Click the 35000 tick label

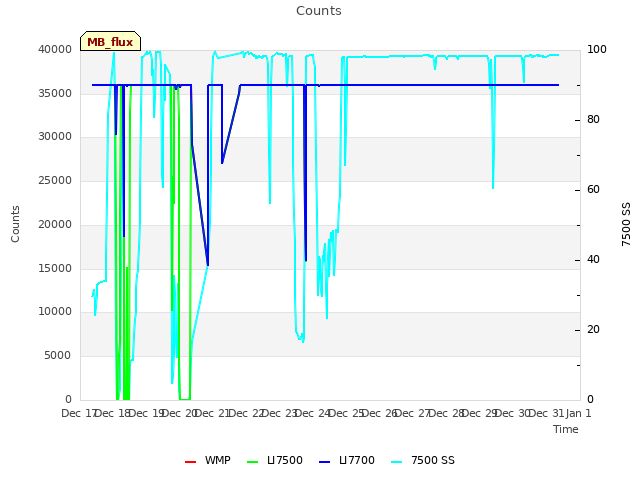point(55,93)
